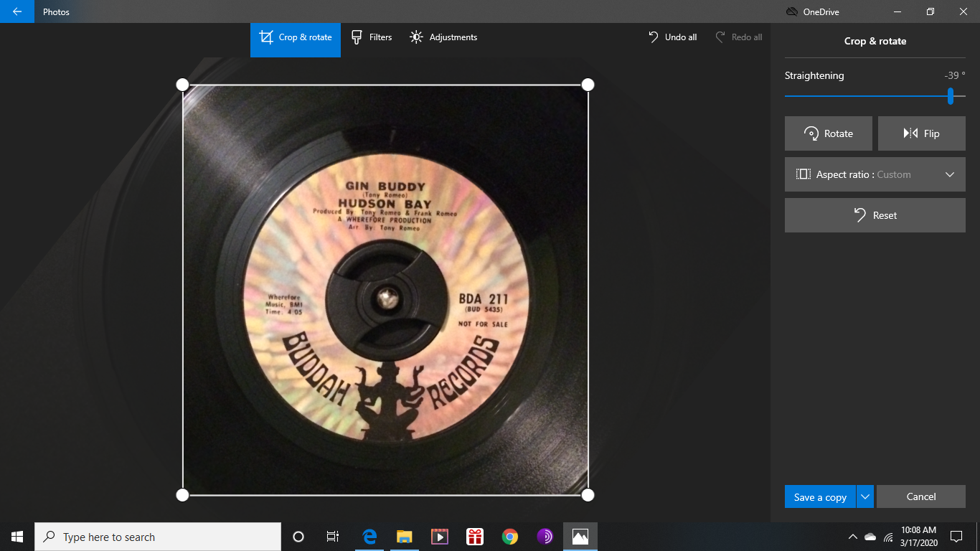The image size is (980, 551).
Task: Click the OneDrive cloud tray icon
Action: tap(870, 537)
